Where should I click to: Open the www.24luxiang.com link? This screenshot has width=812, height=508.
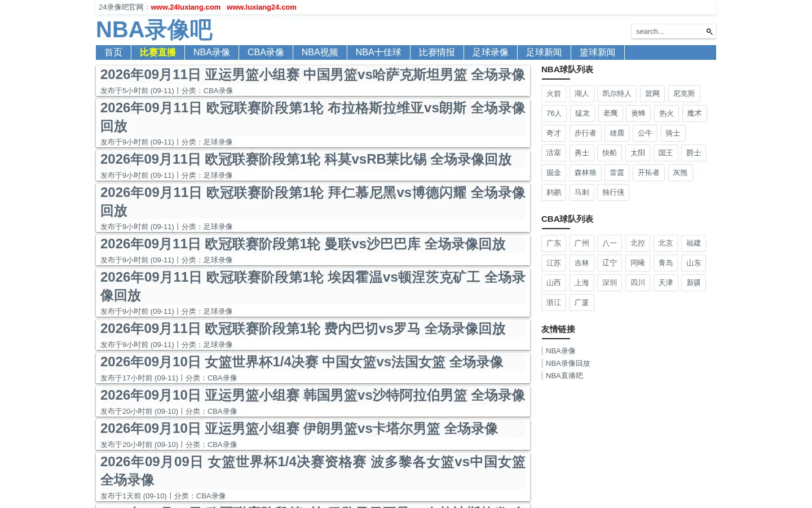[x=186, y=7]
